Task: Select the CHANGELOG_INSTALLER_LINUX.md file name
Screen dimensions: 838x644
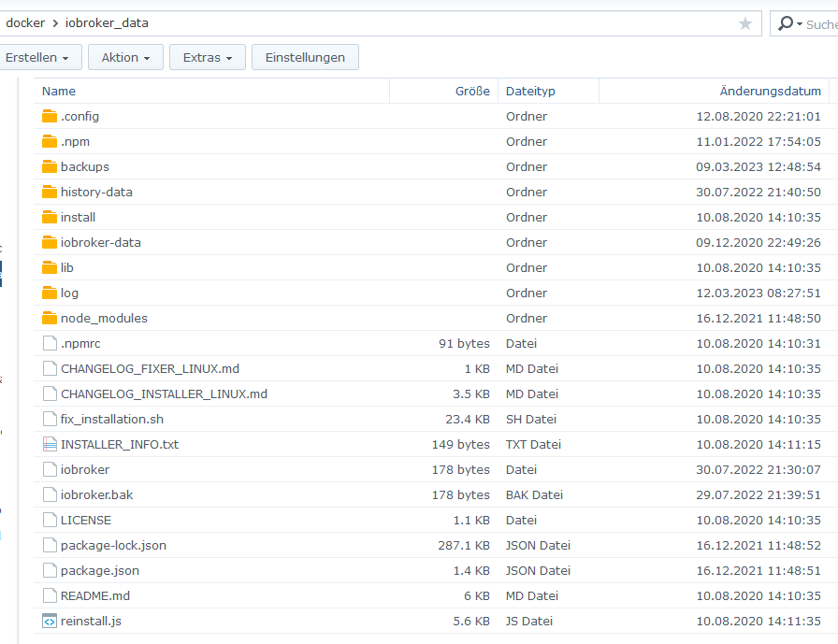Action: 164,394
